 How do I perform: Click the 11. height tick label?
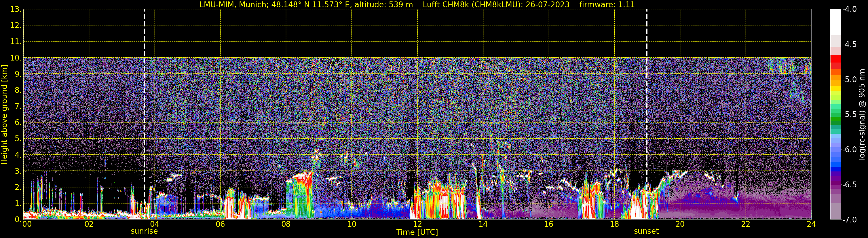click(x=16, y=41)
